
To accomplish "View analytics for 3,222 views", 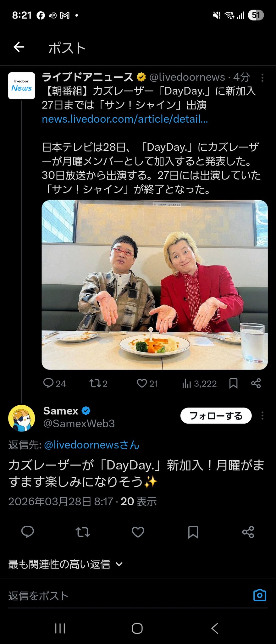I will pyautogui.click(x=199, y=383).
